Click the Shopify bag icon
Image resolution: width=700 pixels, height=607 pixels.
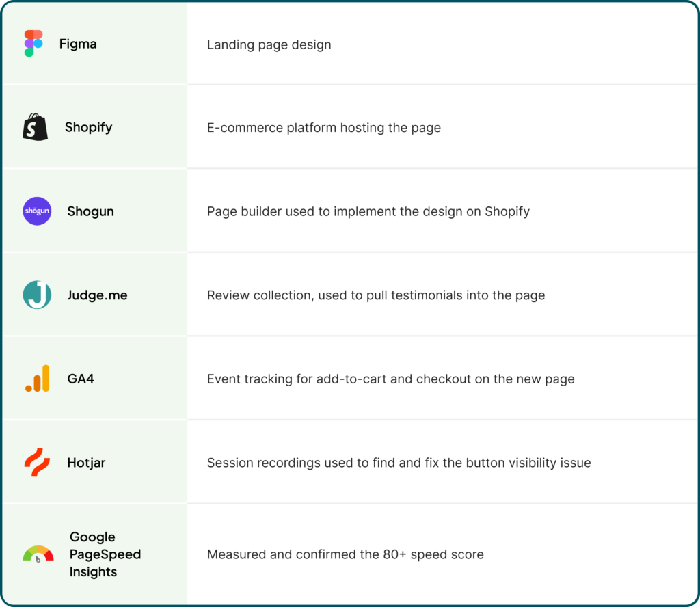tap(36, 127)
